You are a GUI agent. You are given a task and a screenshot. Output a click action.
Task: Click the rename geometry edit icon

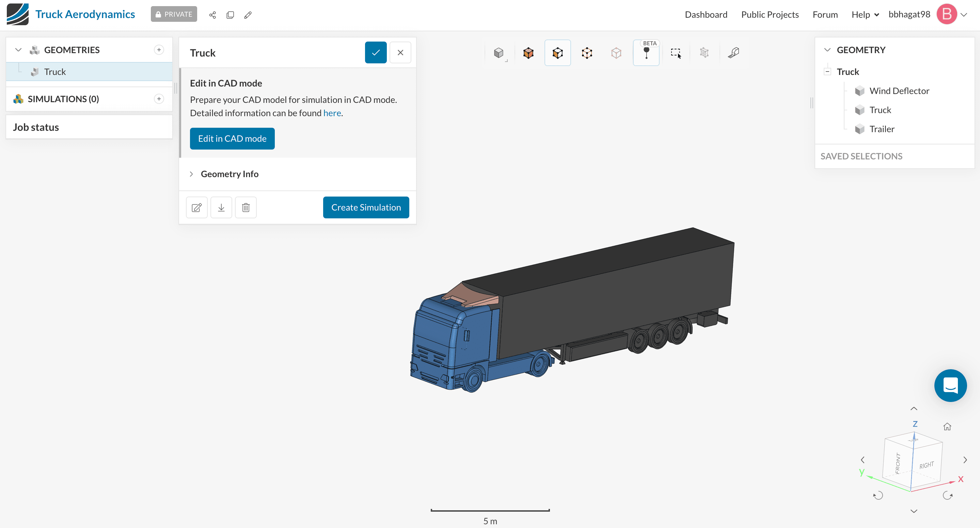(x=197, y=207)
